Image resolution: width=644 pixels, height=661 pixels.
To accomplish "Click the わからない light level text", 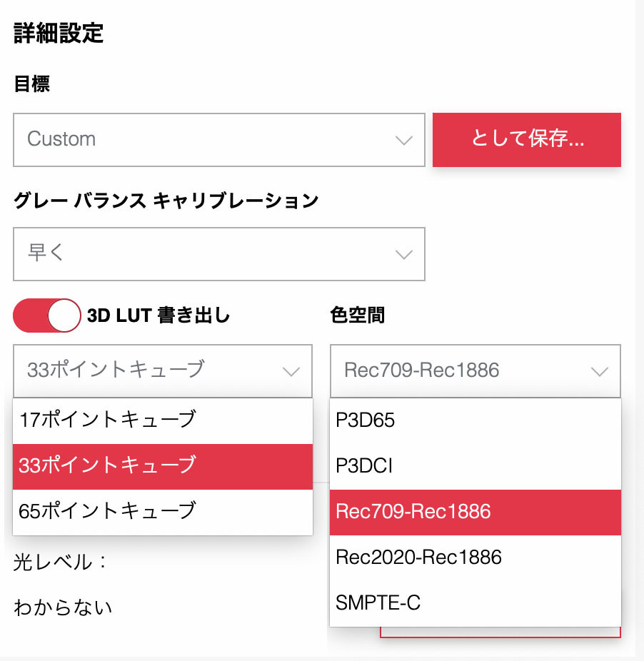I will coord(64,608).
